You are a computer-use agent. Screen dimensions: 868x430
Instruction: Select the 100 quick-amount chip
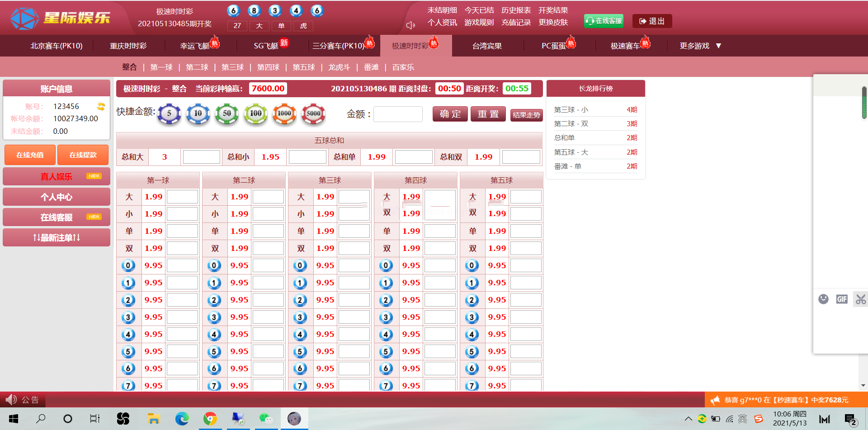click(x=255, y=114)
